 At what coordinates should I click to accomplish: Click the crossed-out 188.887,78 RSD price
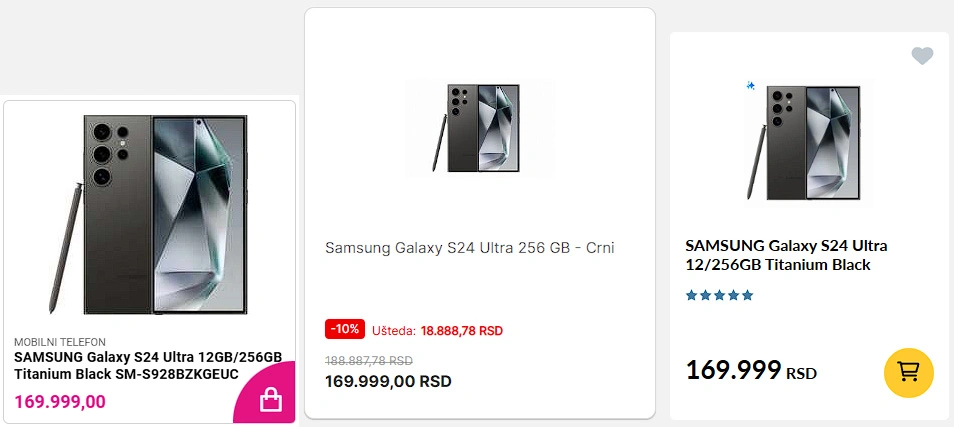coord(369,361)
